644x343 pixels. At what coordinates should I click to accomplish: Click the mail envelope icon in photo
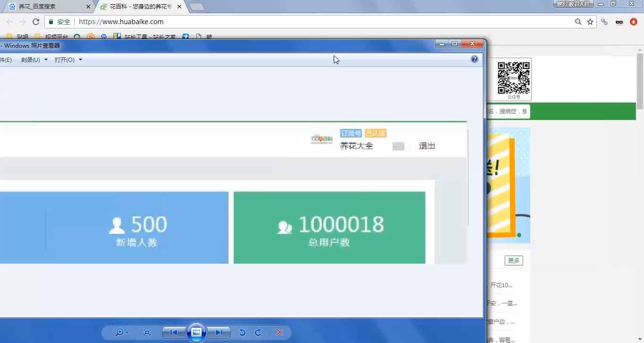point(398,146)
